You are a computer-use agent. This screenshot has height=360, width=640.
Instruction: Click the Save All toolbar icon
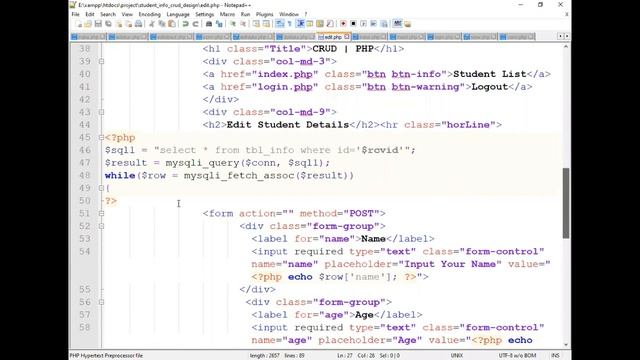tap(108, 24)
